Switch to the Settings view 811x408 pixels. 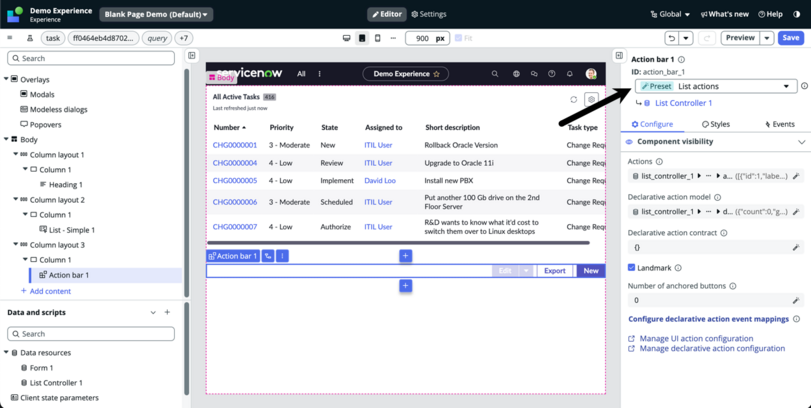tap(429, 14)
